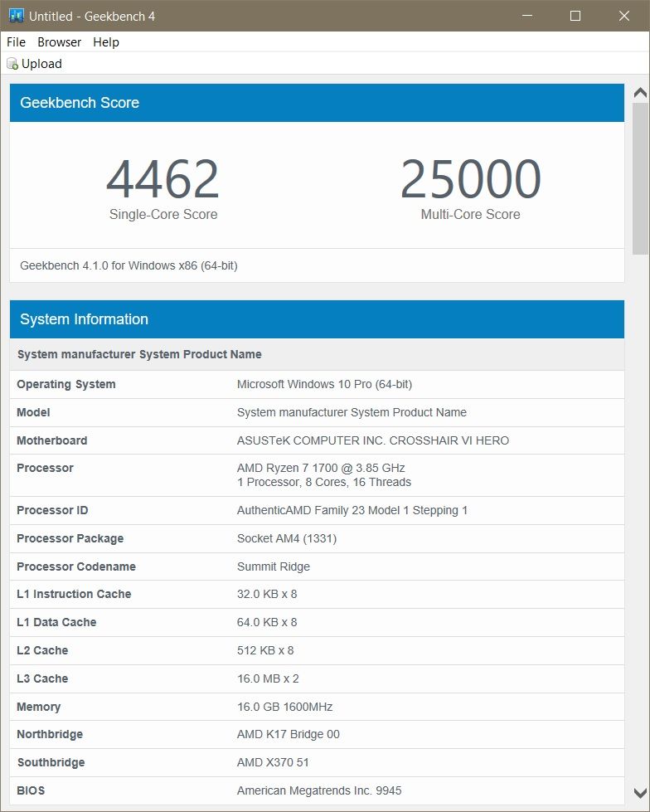
Task: Open the Browser menu
Action: point(59,42)
